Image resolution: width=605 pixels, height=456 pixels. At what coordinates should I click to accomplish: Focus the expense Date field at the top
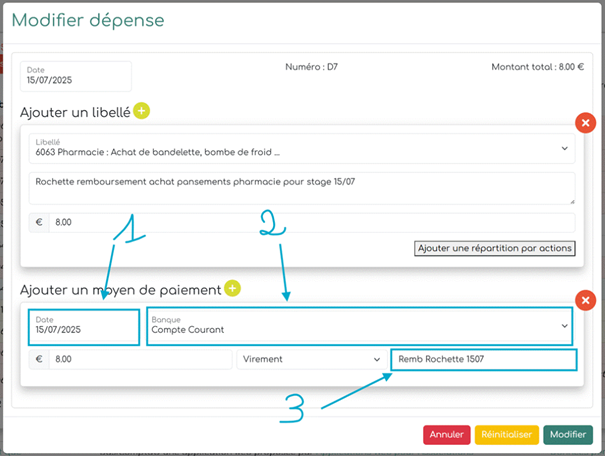75,76
